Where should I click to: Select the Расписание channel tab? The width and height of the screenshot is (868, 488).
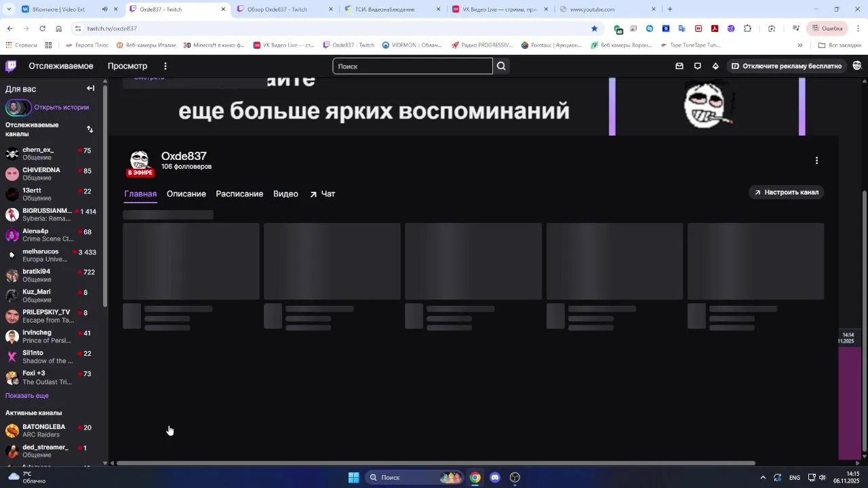pyautogui.click(x=239, y=194)
